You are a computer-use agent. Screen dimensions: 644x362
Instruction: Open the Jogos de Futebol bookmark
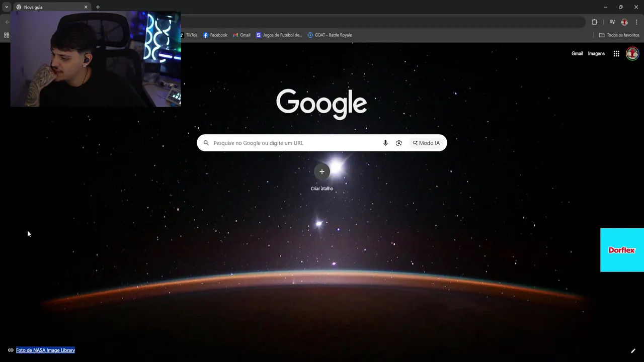click(279, 35)
